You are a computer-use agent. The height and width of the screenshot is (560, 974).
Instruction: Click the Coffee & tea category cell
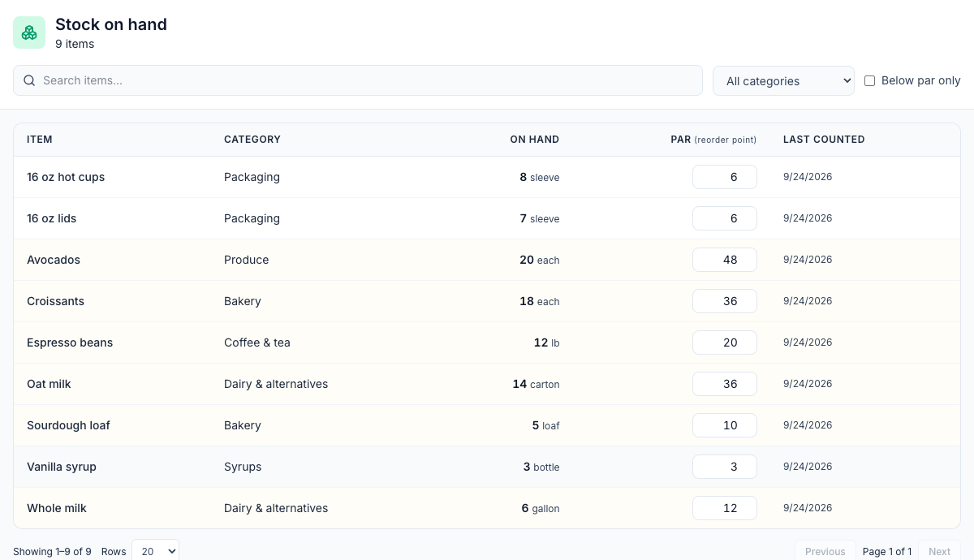[x=257, y=342]
